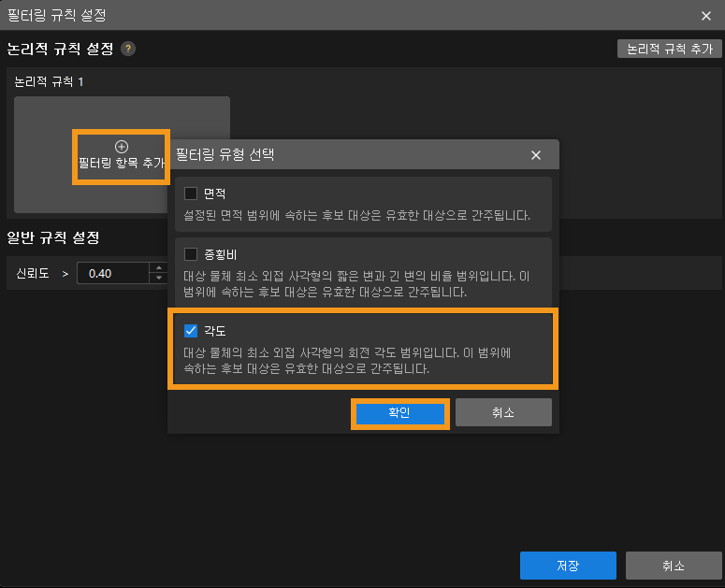Viewport: 725px width, 588px height.
Task: Click the 일반 규칙 설정 heading
Action: tap(53, 237)
